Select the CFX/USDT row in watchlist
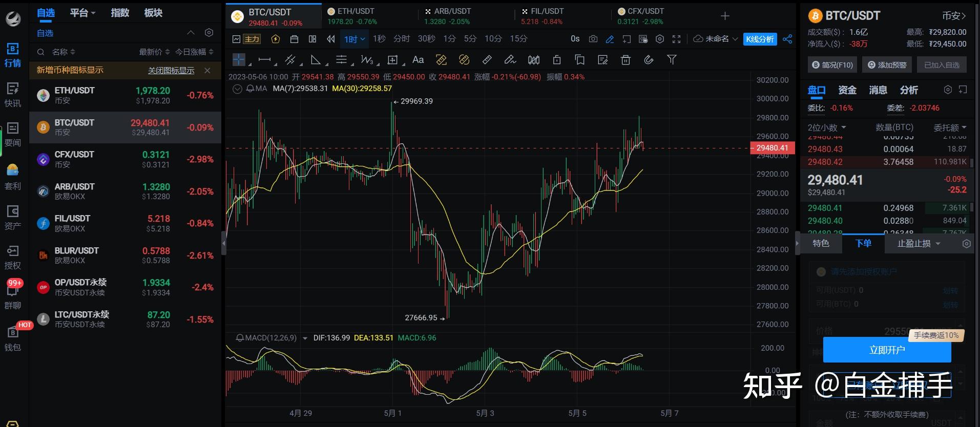Screen dimensions: 980x427 tap(126, 159)
